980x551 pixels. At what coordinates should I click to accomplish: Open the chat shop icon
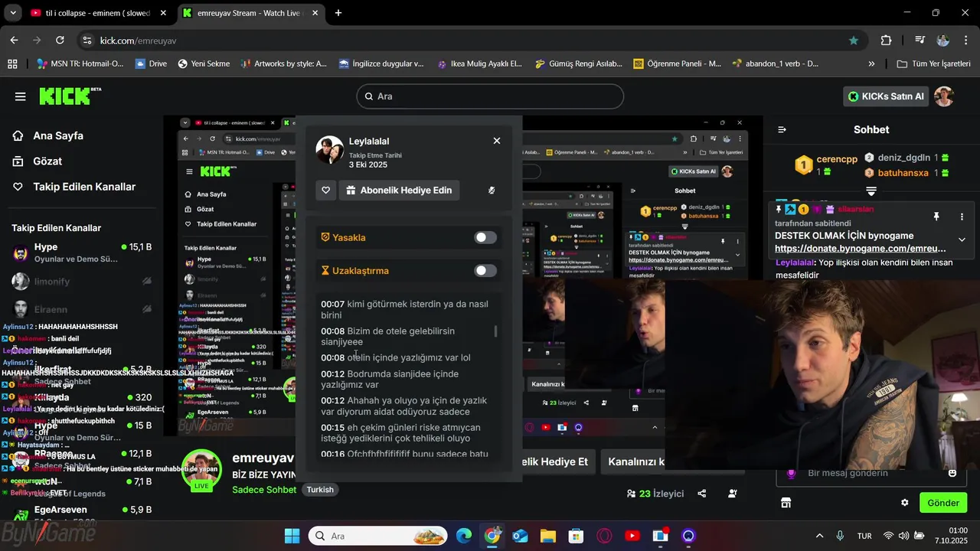pos(786,503)
